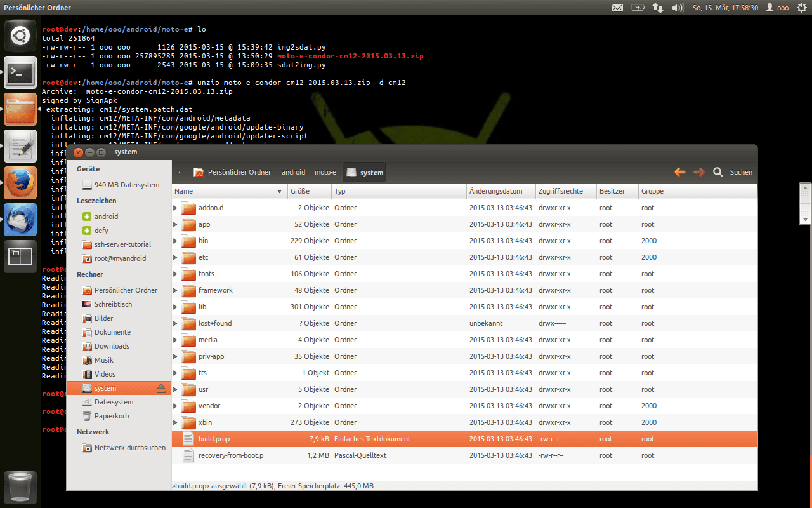Open the sound volume indicator

pyautogui.click(x=678, y=8)
